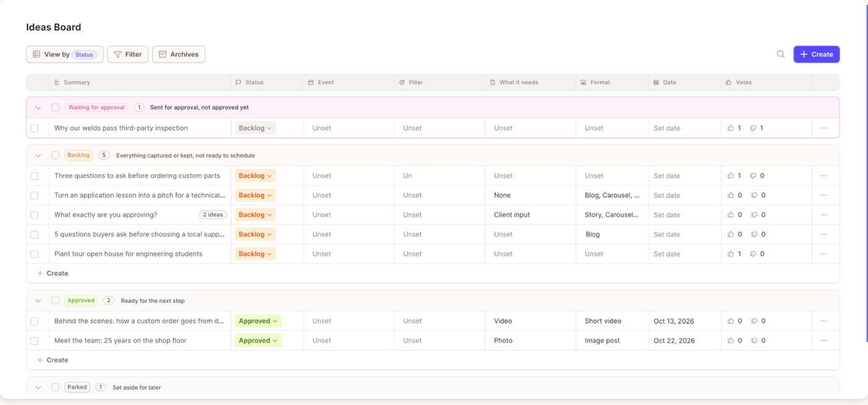Select all items in Backlog group
Image resolution: width=868 pixels, height=405 pixels.
pyautogui.click(x=55, y=156)
